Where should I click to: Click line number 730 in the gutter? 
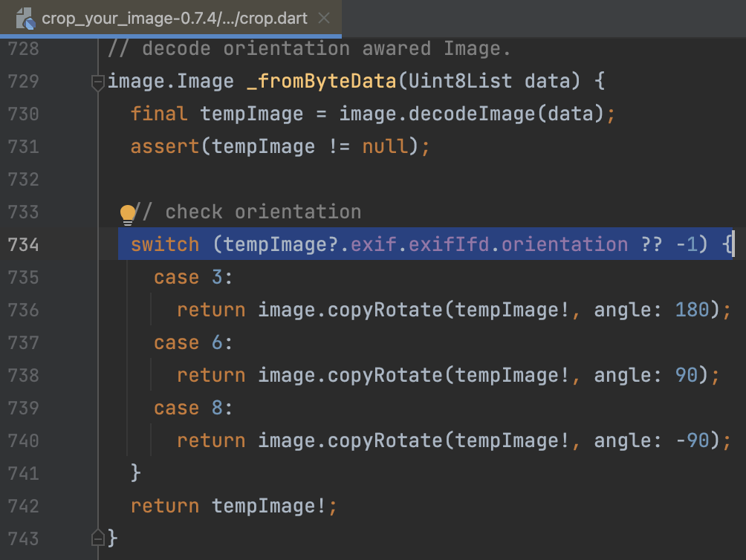(23, 114)
